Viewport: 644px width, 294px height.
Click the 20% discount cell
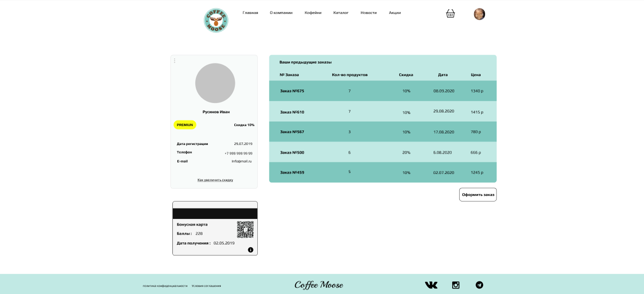click(x=406, y=152)
